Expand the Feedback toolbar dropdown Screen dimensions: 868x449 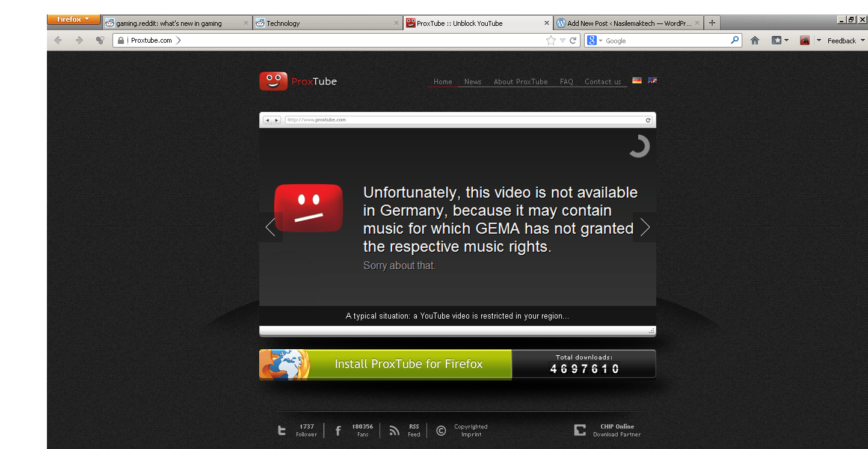point(863,40)
